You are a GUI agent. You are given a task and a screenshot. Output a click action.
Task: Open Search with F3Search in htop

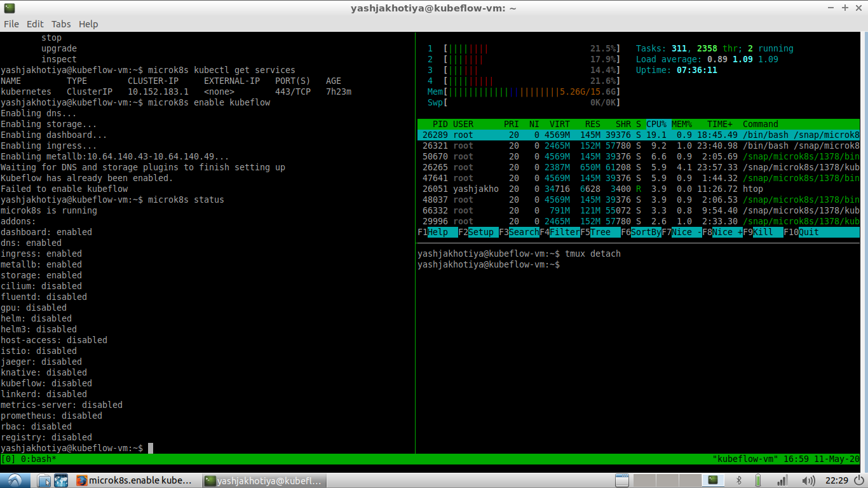pyautogui.click(x=520, y=232)
